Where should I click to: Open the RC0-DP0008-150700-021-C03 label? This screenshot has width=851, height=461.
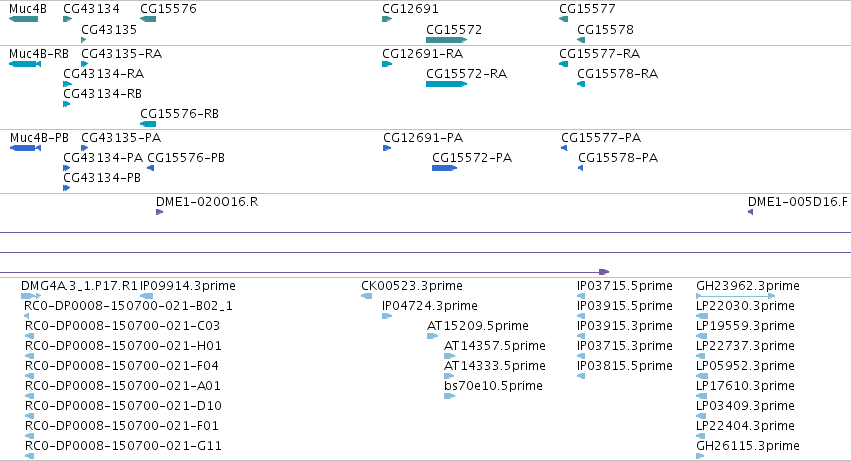[x=122, y=326]
